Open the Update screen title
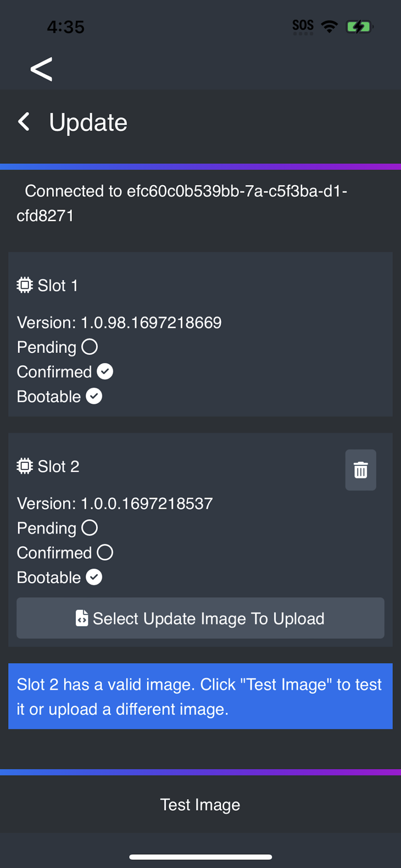This screenshot has height=868, width=401. click(x=88, y=122)
